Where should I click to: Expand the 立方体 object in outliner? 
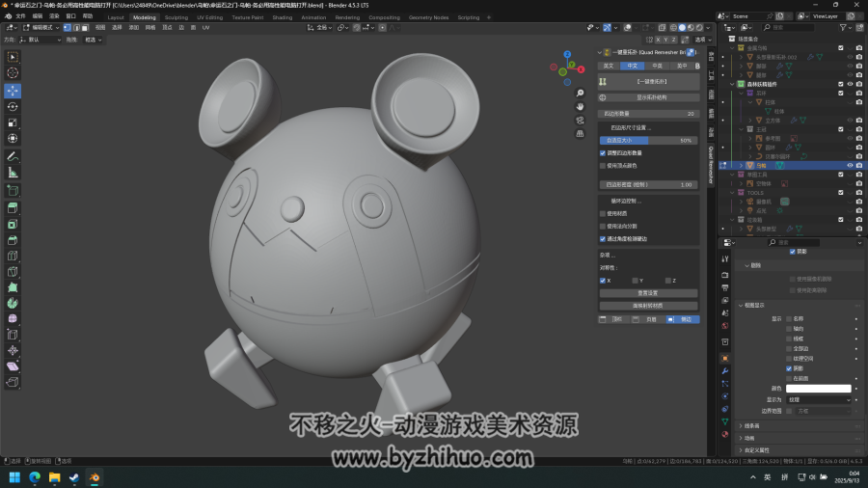pyautogui.click(x=750, y=120)
